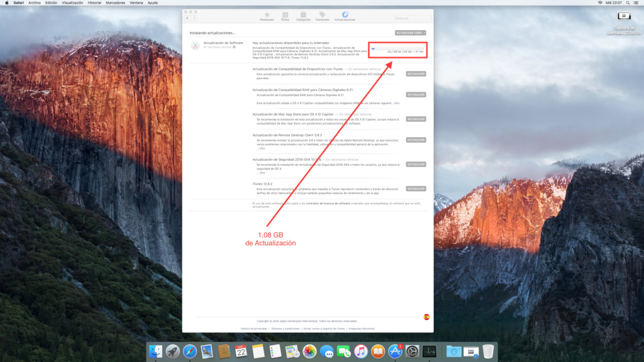Click the download progress bar
Screen dimensions: 644x362
click(x=397, y=48)
